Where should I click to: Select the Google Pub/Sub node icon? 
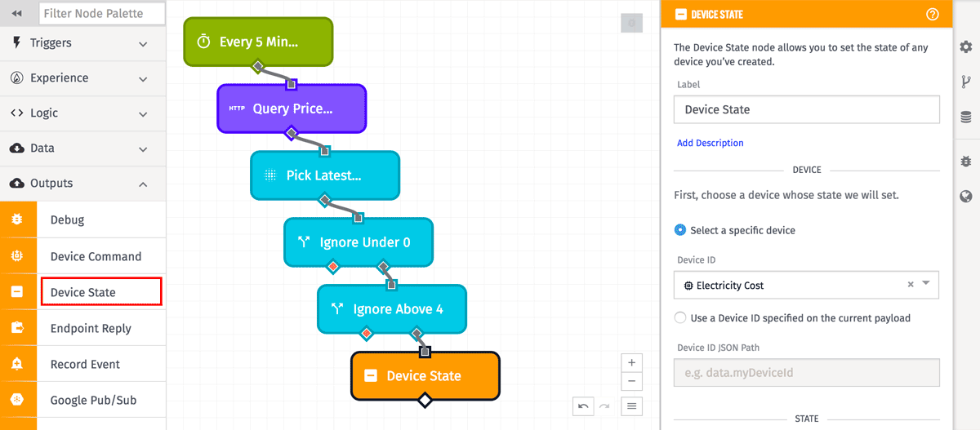17,400
